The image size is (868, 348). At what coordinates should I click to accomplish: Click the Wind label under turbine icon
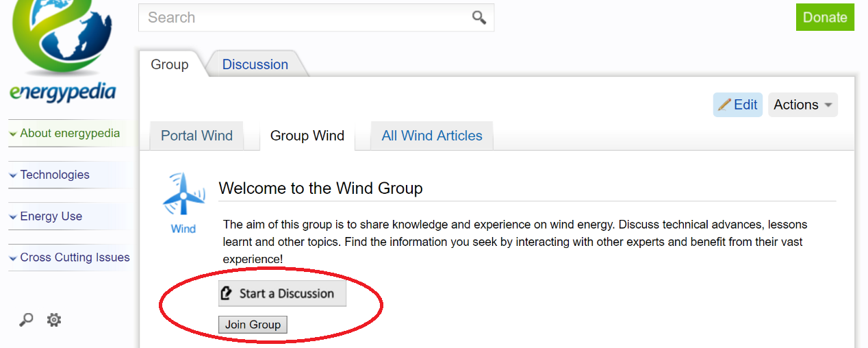[x=183, y=229]
